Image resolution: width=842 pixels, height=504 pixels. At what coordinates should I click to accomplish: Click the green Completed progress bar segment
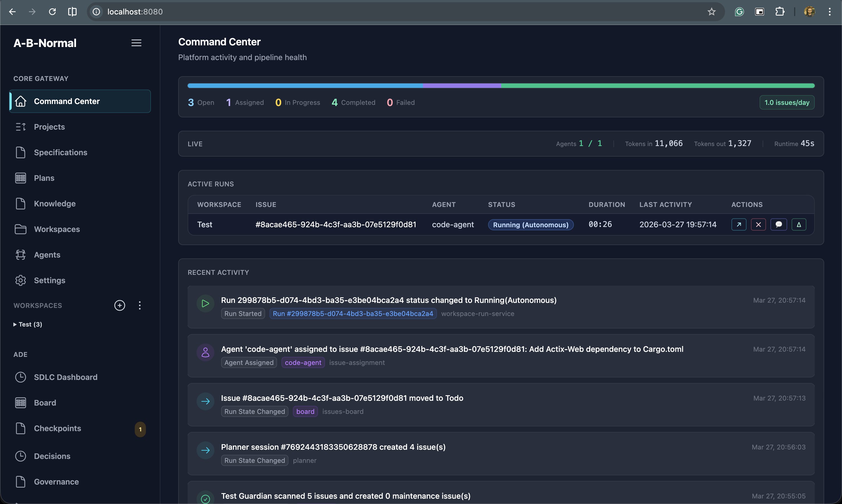coord(657,86)
